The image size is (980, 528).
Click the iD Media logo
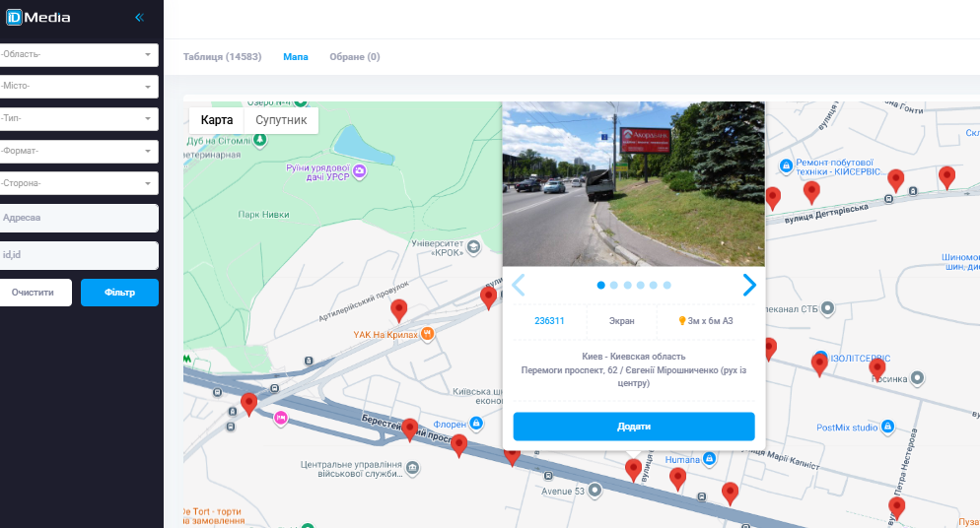(x=38, y=18)
